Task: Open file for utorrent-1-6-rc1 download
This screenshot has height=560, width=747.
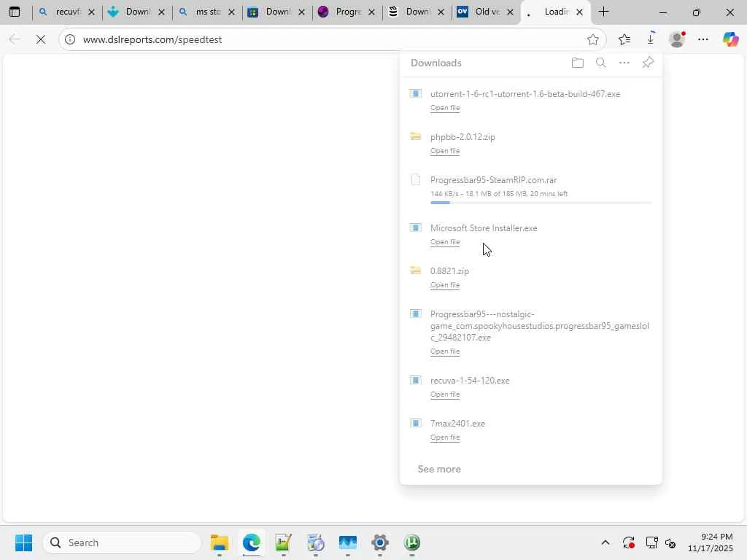Action: (x=445, y=108)
